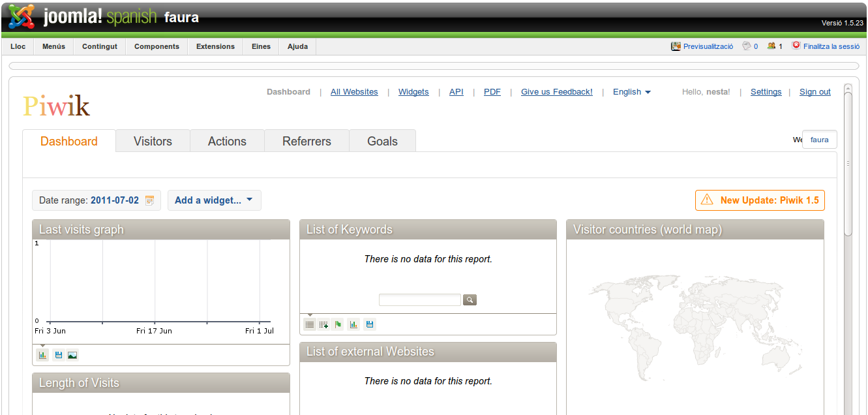Click the Length of Visits widget header

pyautogui.click(x=161, y=383)
